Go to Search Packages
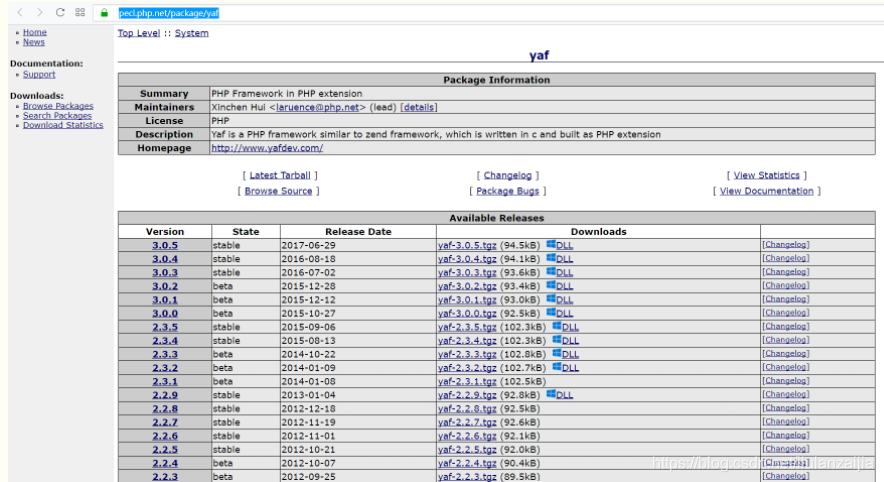Viewport: 884px width, 482px height. (58, 116)
